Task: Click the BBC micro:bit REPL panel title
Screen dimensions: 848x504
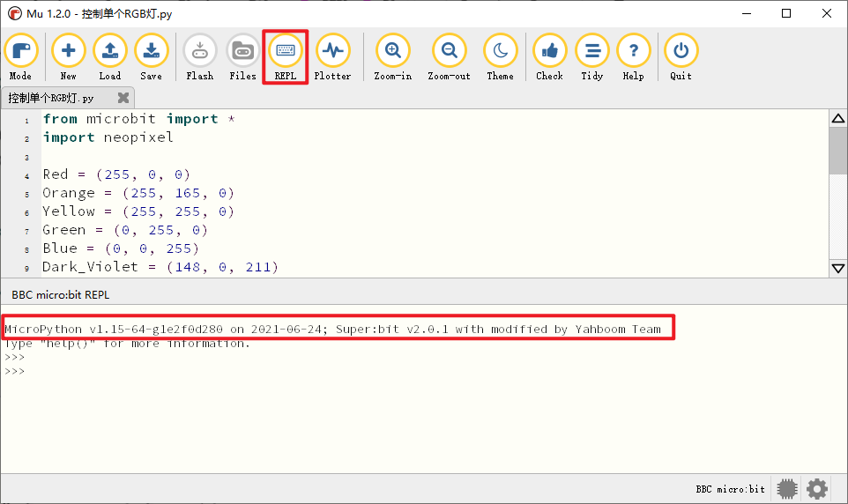Action: (x=61, y=294)
